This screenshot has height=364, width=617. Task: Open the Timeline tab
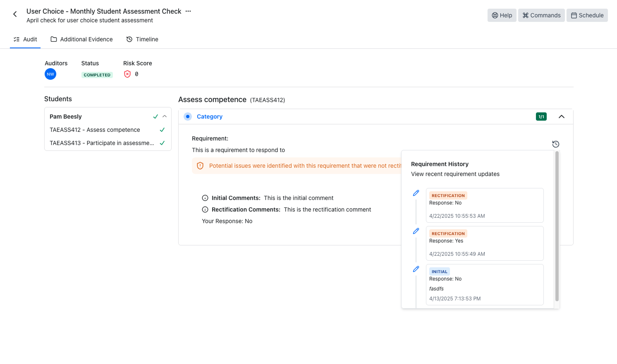click(142, 39)
